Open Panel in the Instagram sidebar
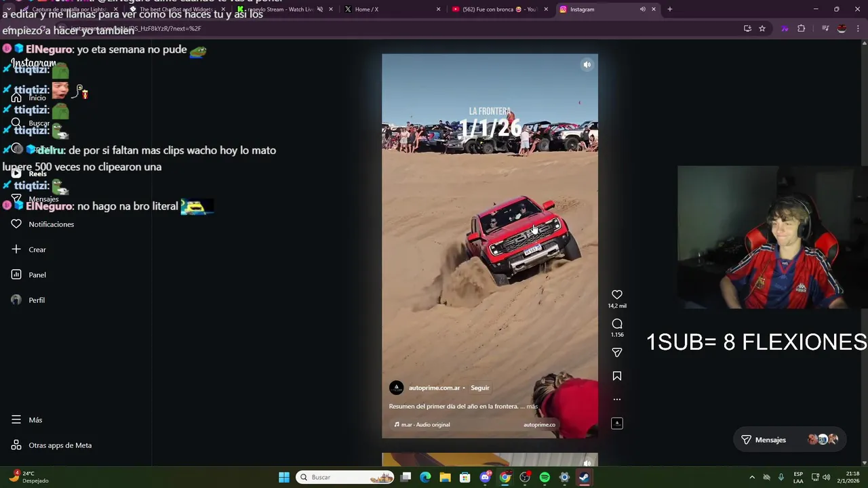Screen dimensions: 868x488 [x=29, y=274]
